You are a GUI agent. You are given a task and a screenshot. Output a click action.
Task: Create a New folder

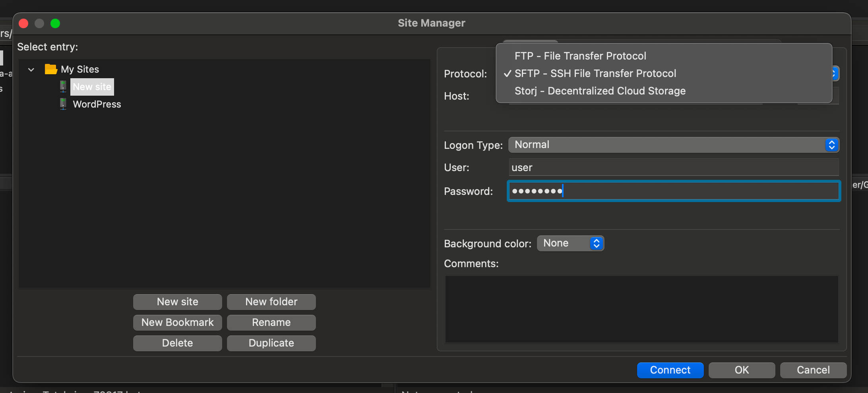271,302
